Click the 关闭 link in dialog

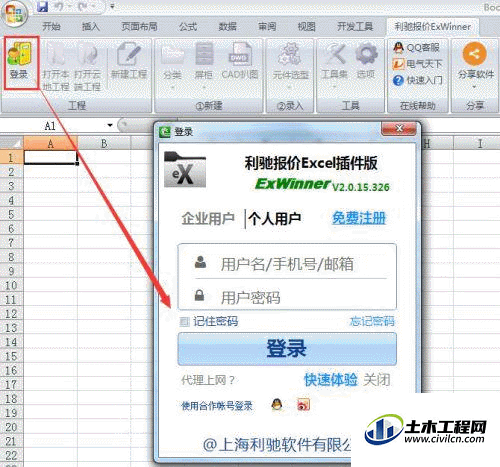(x=377, y=380)
